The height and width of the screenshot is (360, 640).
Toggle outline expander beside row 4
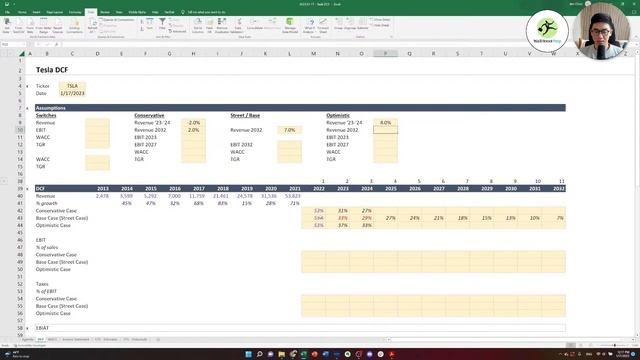(x=27, y=86)
